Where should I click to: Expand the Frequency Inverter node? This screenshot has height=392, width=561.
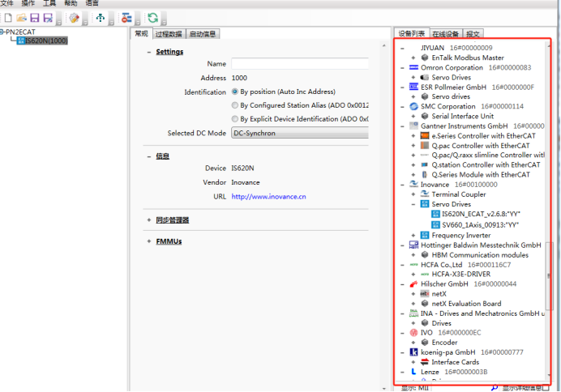[413, 235]
